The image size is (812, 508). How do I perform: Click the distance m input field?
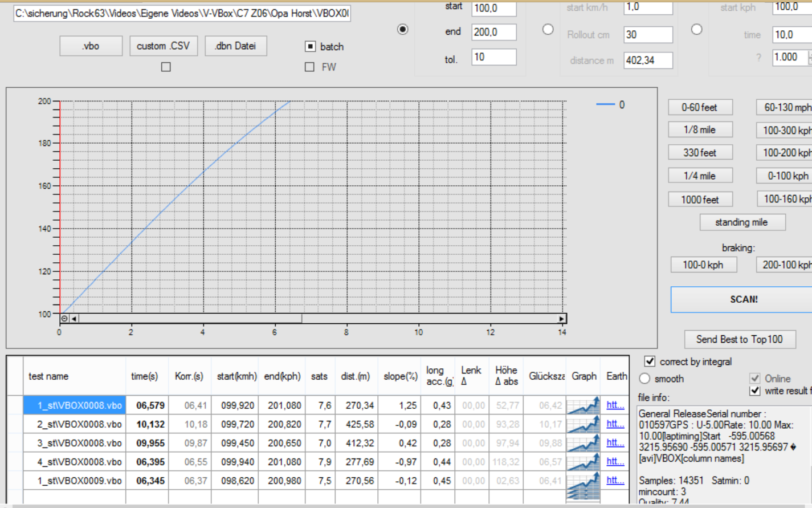pos(647,60)
